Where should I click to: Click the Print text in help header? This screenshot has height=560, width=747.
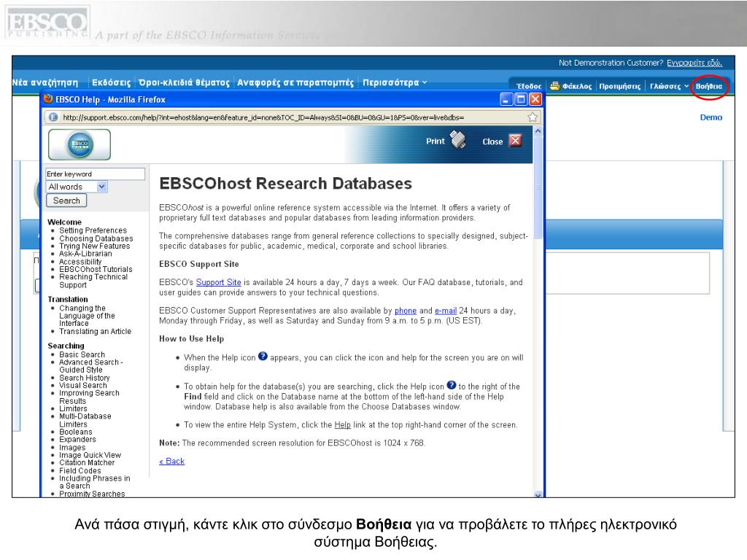pyautogui.click(x=436, y=141)
